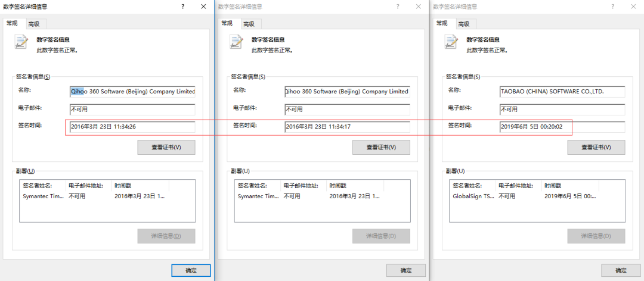
Task: Click signing time field showing 00:20:02
Action: 563,127
